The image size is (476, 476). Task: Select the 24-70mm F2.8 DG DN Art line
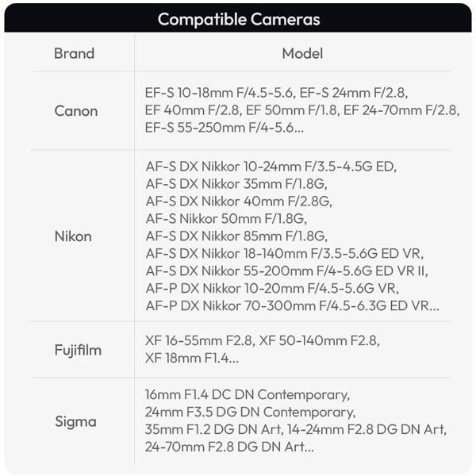(x=229, y=447)
